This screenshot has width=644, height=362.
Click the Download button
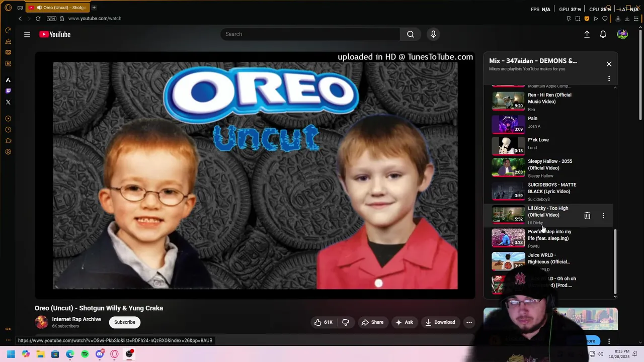[x=440, y=322]
